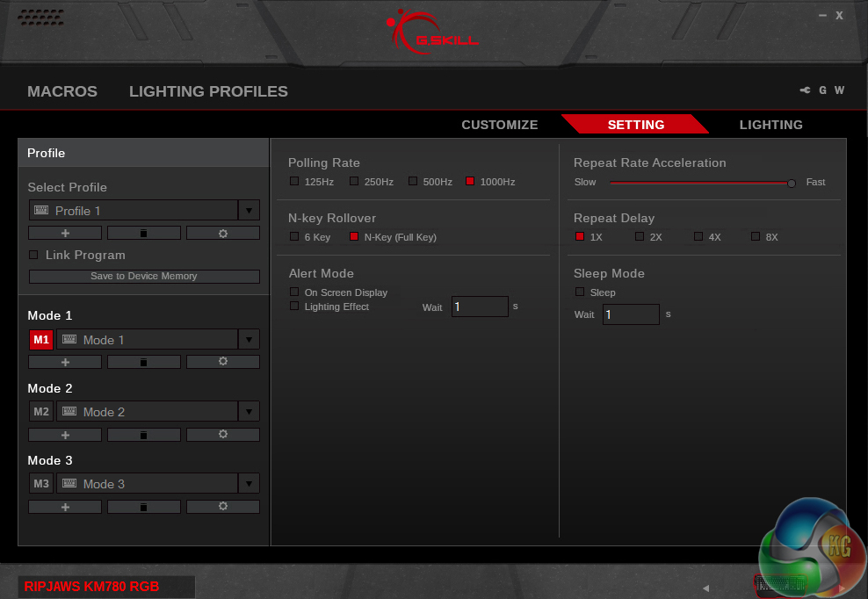Go to previous device with left arrow

(705, 588)
